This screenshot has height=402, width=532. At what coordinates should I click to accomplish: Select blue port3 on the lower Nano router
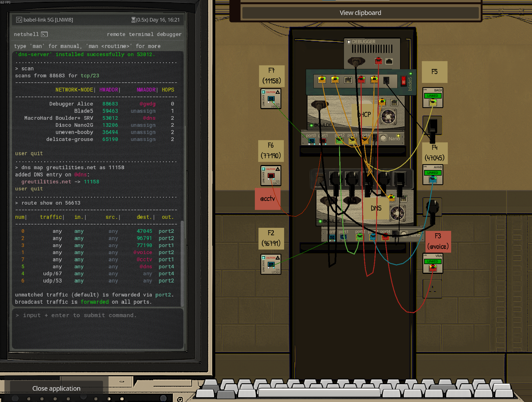coord(373,237)
